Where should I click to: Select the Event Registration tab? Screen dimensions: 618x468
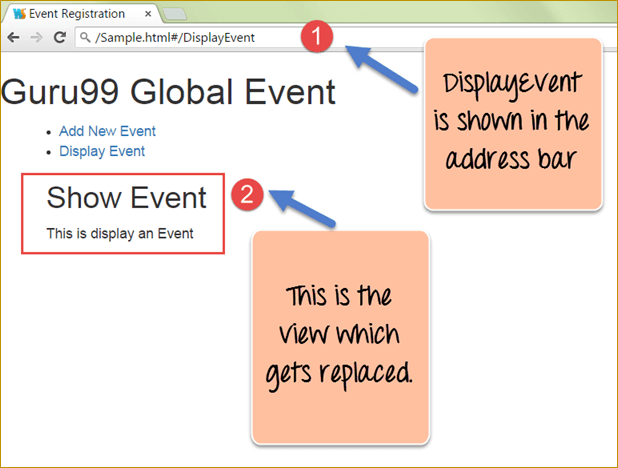[x=78, y=14]
